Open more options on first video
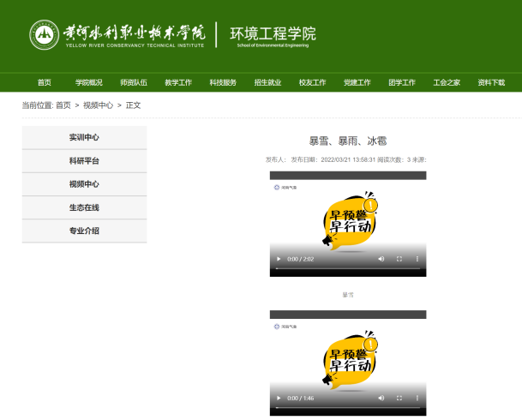The width and height of the screenshot is (522, 420). pyautogui.click(x=417, y=258)
